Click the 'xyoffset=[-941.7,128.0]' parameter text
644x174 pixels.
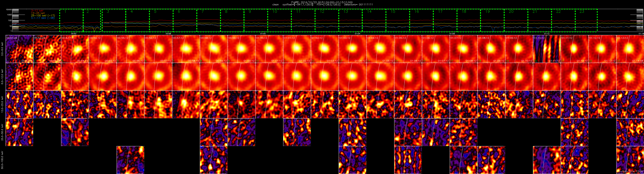298,5
